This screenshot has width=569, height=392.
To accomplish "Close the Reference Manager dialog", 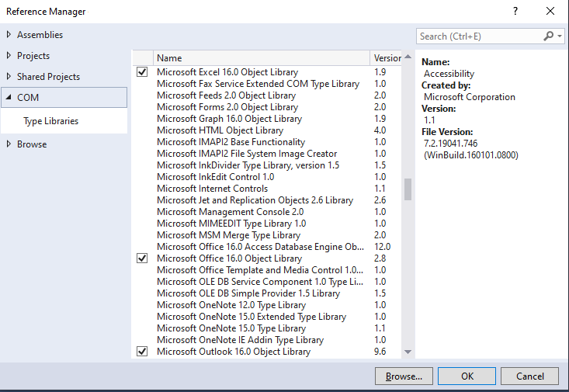I will coord(550,11).
